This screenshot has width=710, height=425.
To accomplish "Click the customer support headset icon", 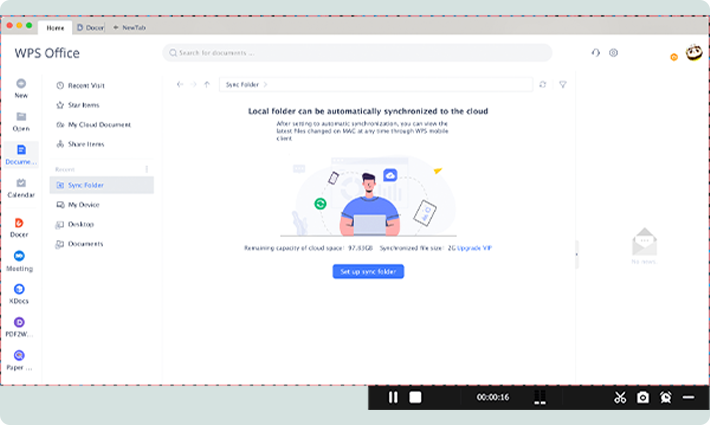I will (596, 53).
